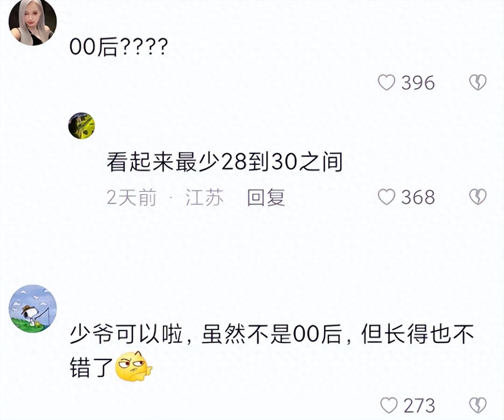Tap the heart beside 368 likes
504x420 pixels.
(x=386, y=197)
